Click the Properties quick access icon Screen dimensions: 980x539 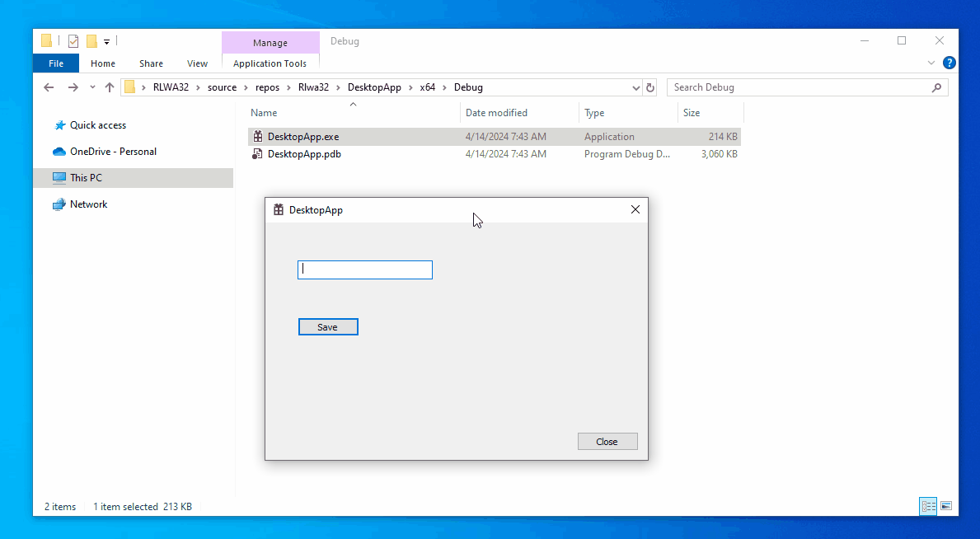tap(73, 40)
